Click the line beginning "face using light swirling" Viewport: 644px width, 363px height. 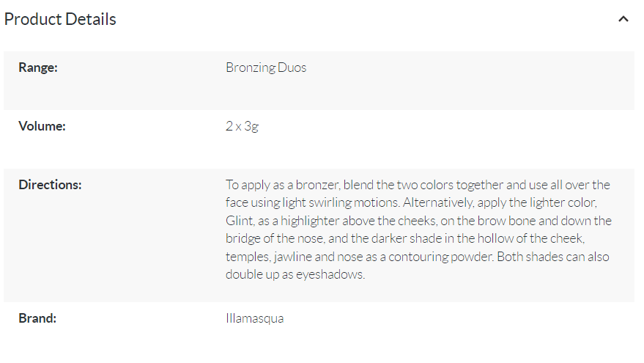(x=411, y=202)
